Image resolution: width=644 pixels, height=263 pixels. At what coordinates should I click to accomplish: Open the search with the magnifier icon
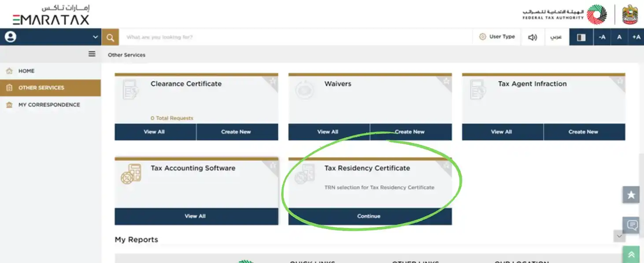tap(110, 37)
